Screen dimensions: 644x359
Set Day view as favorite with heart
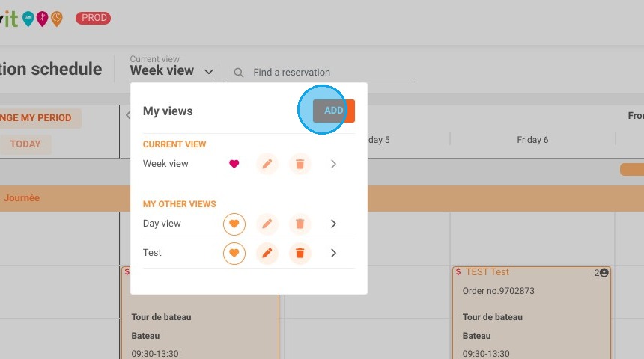tap(234, 224)
